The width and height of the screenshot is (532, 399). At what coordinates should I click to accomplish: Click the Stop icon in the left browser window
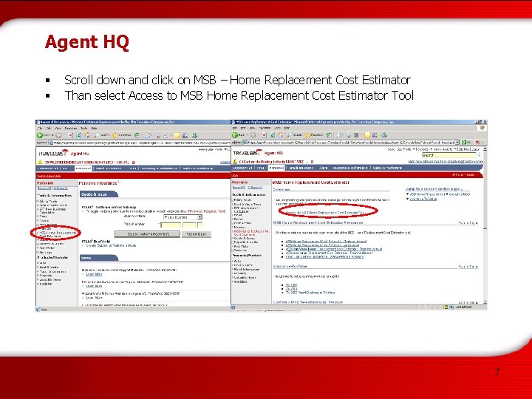[x=71, y=135]
